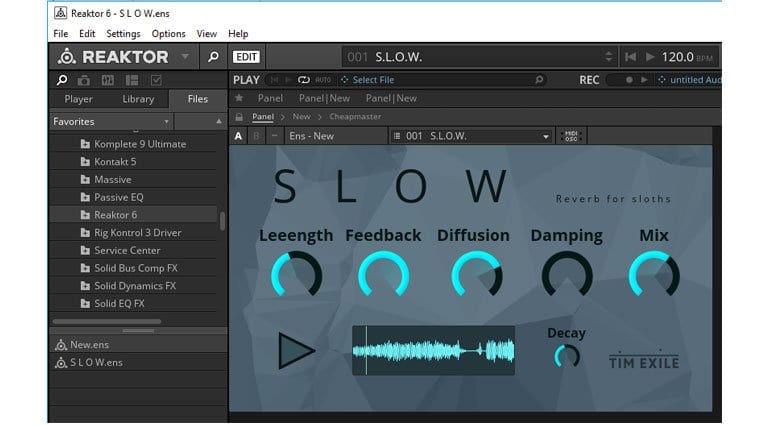
Task: Select the first Panel panelset button
Action: (x=270, y=98)
